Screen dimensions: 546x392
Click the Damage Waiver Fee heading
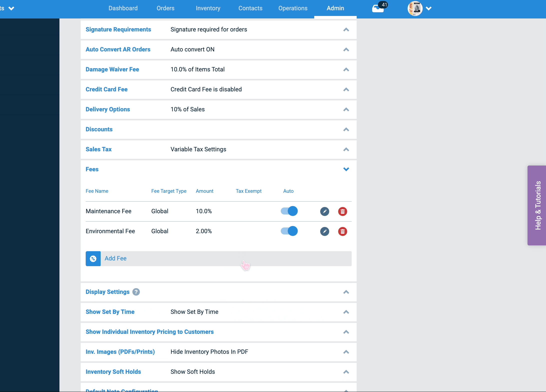tap(112, 69)
